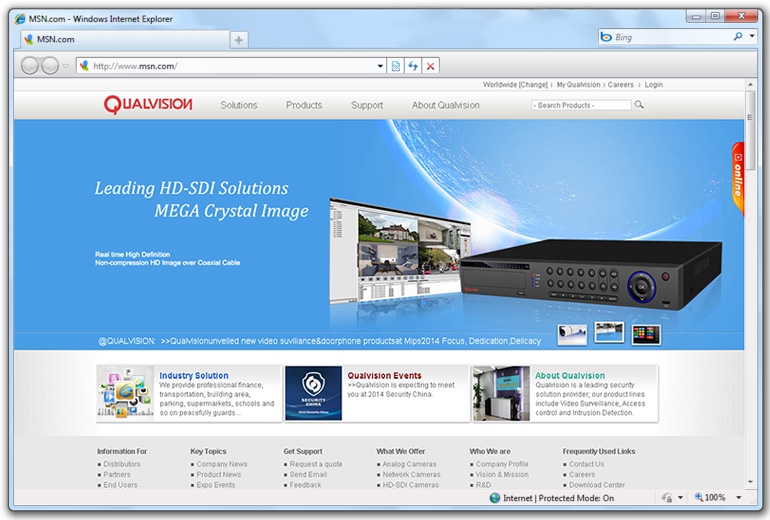This screenshot has height=520, width=770.
Task: Click site search magnifier icon
Action: pyautogui.click(x=639, y=105)
